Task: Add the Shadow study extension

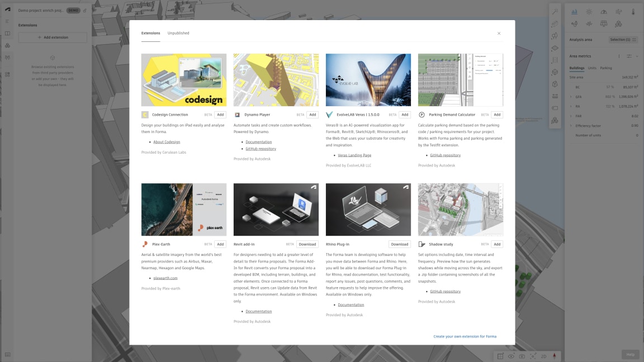Action: coord(497,244)
